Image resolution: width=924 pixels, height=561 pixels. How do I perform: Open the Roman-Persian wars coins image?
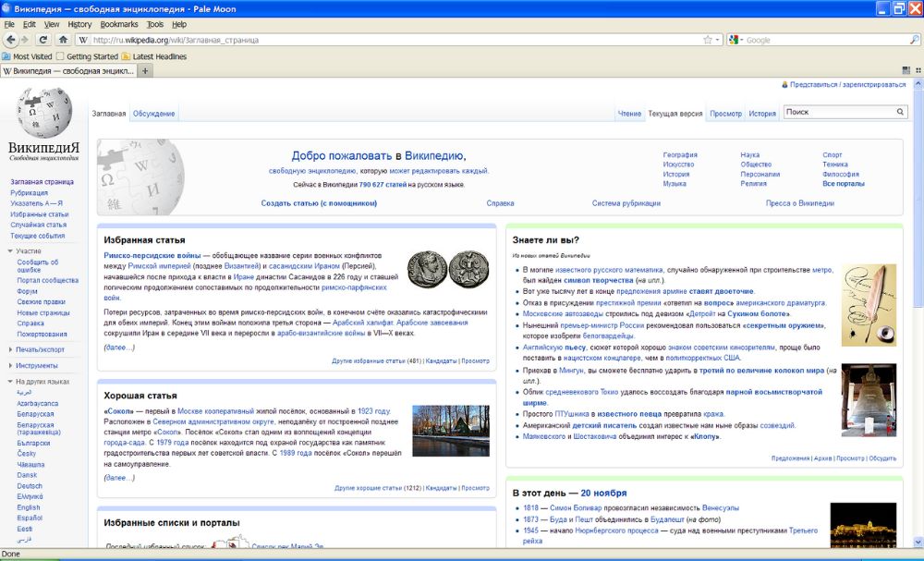tap(448, 269)
